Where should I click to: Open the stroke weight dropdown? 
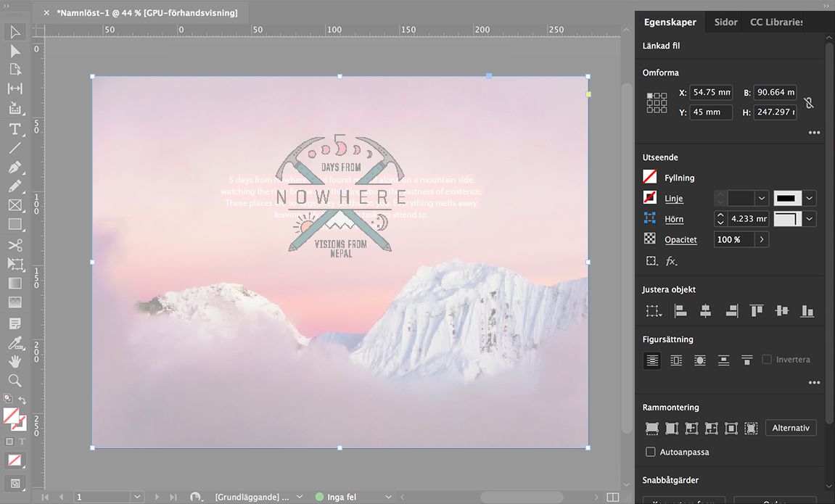pos(762,199)
